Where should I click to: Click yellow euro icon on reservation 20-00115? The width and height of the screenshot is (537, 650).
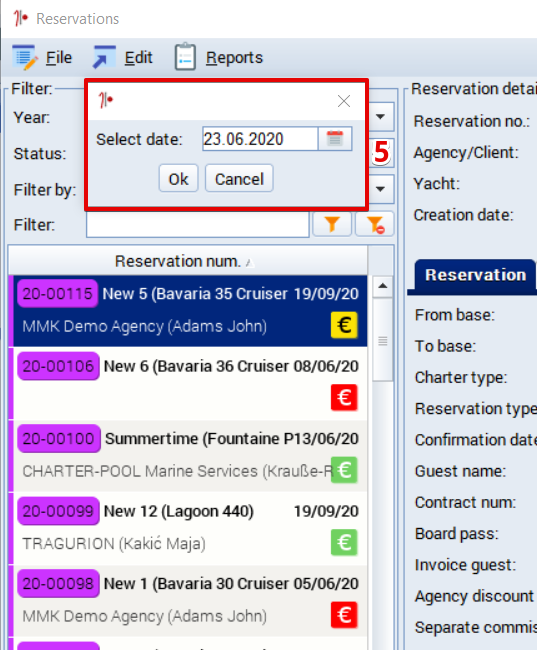[x=344, y=325]
